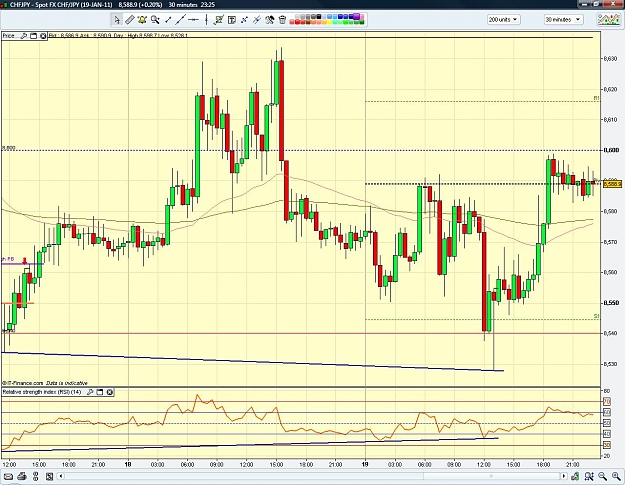Click the RSI 70 level label
Viewport: 625px width, 485px height.
[x=607, y=401]
